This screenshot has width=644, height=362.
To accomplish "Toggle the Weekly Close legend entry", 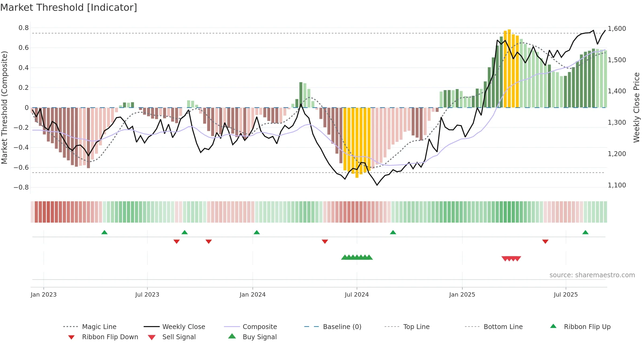I will (174, 327).
